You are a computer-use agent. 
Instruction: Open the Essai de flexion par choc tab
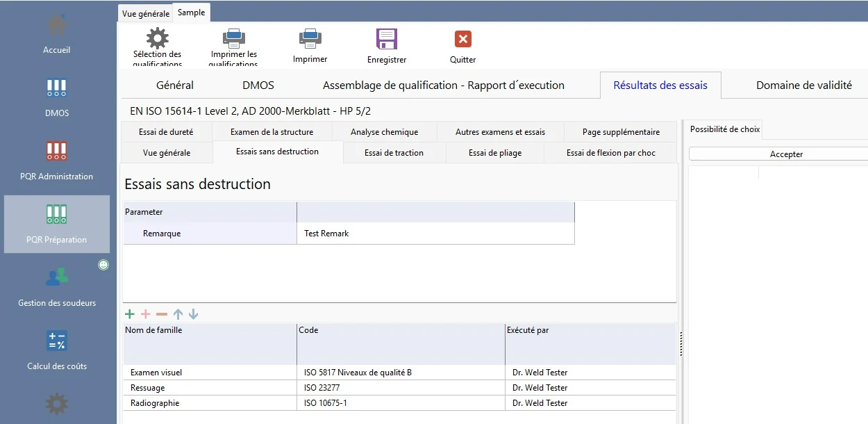tap(611, 152)
